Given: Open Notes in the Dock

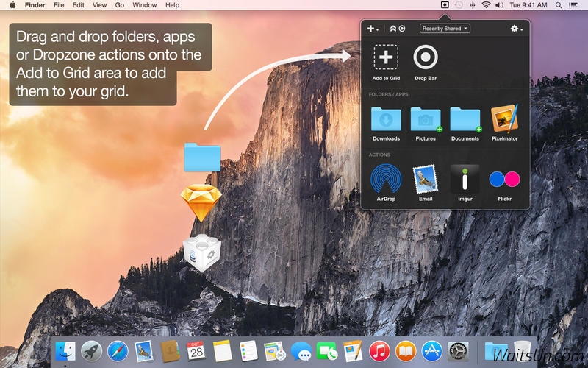Looking at the screenshot, I should tap(223, 352).
